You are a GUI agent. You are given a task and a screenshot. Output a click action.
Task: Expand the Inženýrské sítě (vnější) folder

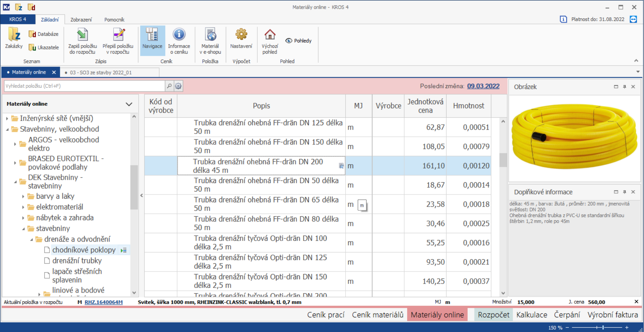7,119
